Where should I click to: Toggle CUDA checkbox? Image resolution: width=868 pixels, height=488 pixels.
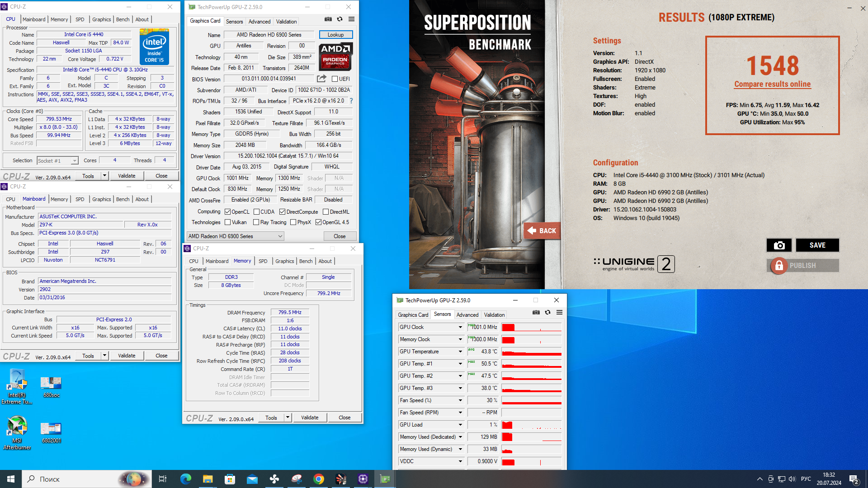click(256, 212)
